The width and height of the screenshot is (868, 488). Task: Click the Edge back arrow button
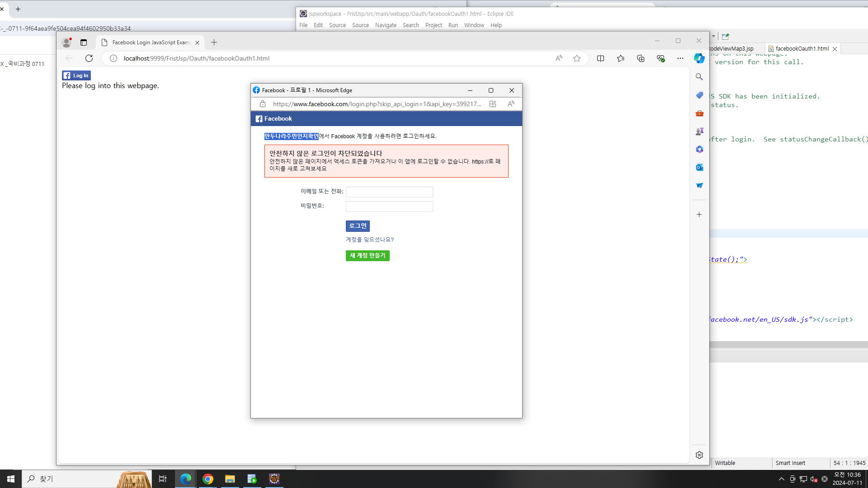(69, 58)
